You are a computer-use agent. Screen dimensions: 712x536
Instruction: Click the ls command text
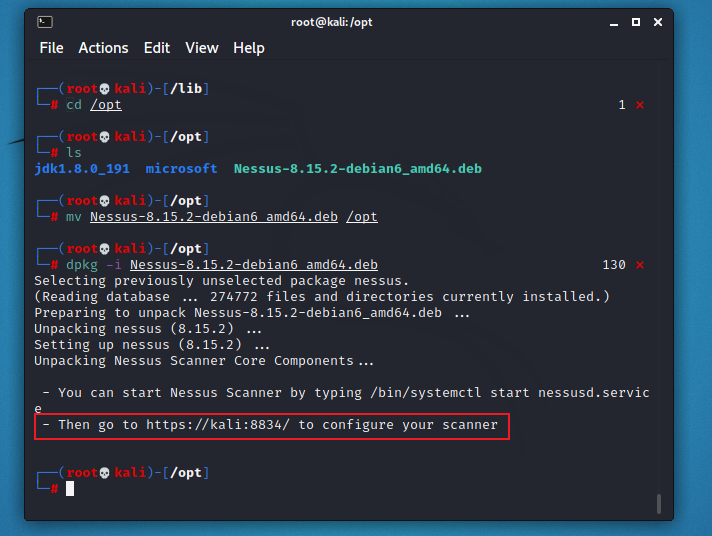point(74,153)
